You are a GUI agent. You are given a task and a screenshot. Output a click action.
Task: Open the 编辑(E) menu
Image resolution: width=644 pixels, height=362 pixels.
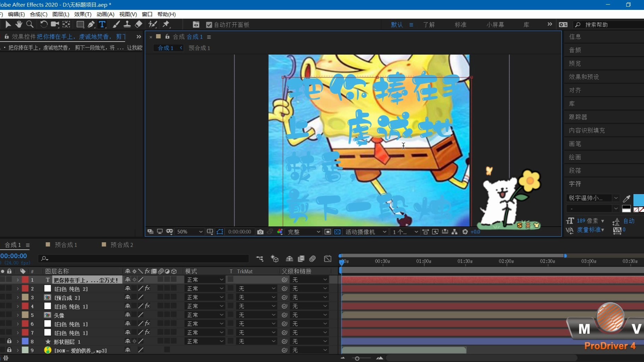pyautogui.click(x=16, y=14)
